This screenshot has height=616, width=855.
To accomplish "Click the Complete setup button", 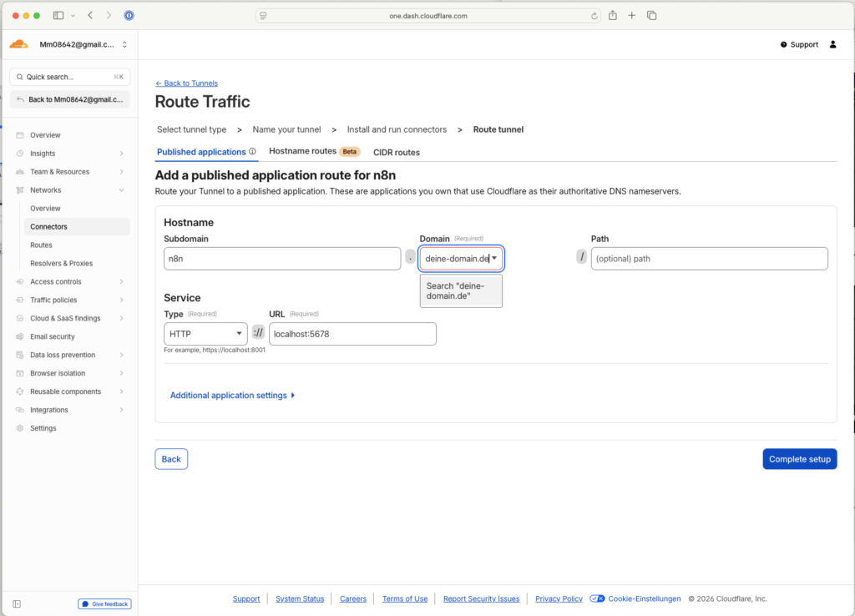I will click(x=799, y=459).
